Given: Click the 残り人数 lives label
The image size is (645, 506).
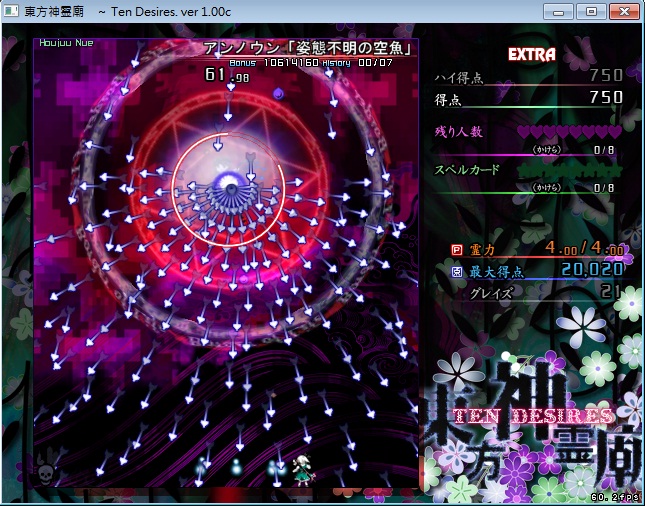Looking at the screenshot, I should coord(459,132).
